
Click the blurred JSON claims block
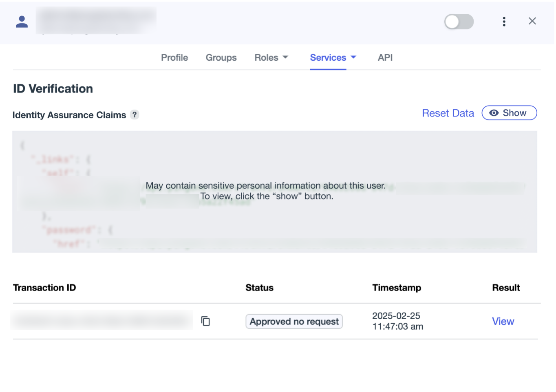(x=275, y=192)
